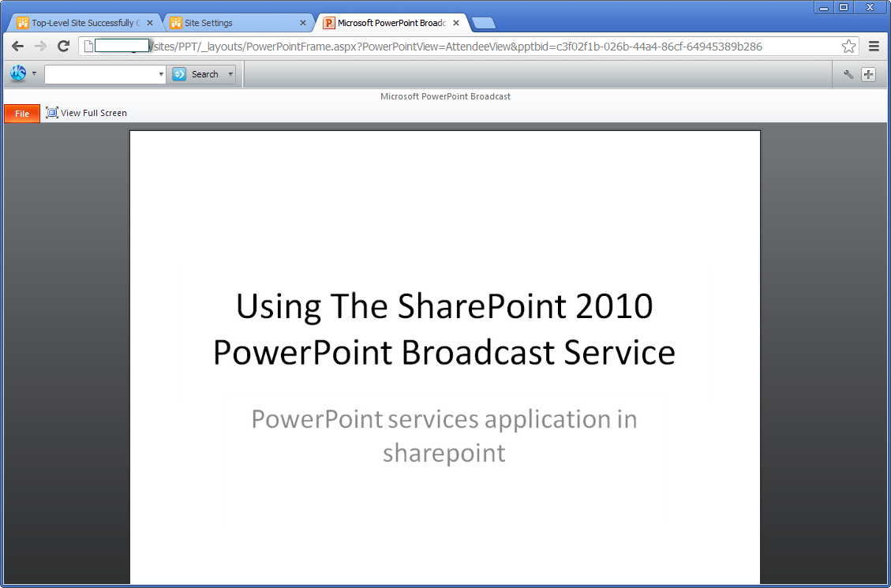Click the toolbar Search button

197,74
